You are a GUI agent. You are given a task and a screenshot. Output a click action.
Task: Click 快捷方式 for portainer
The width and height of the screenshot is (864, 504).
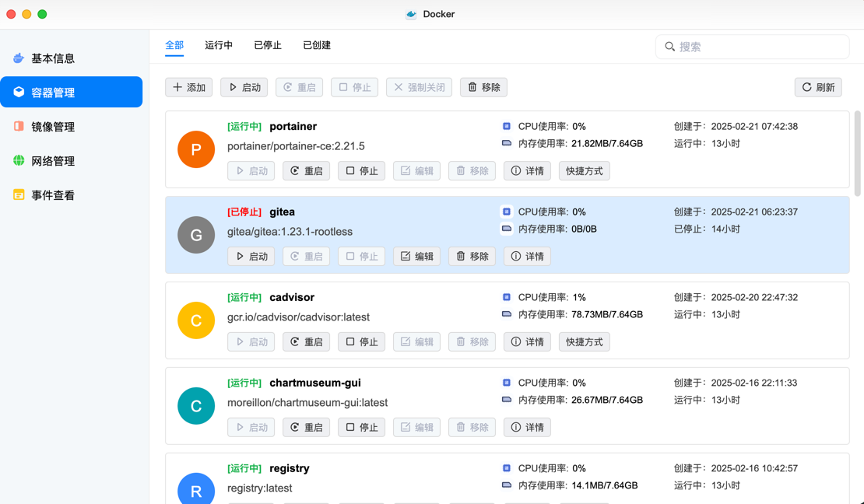584,171
